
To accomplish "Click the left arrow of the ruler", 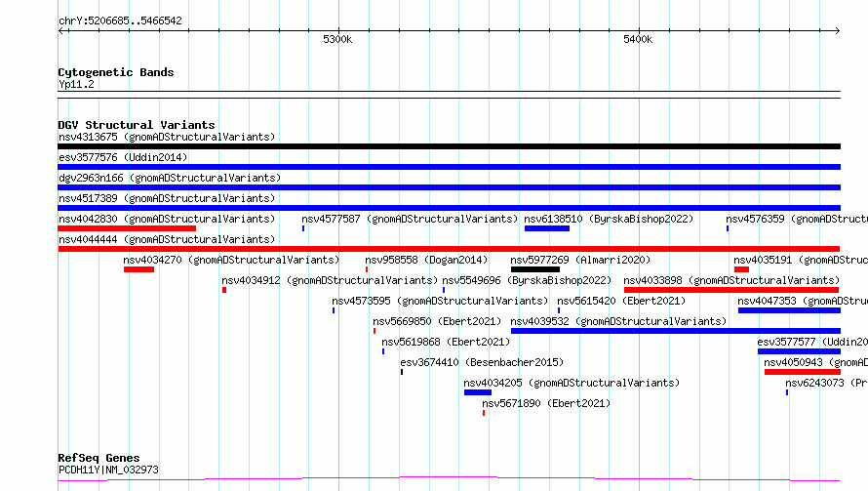I will pos(61,30).
